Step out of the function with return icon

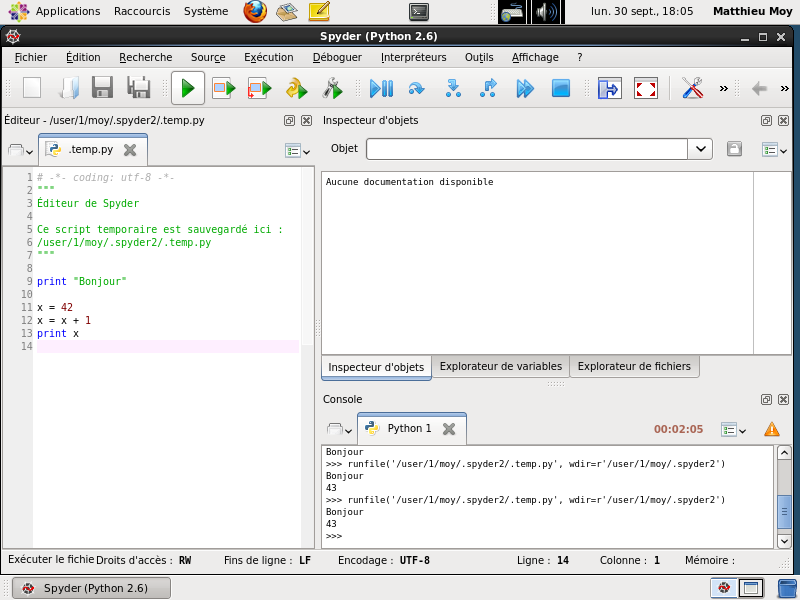pos(488,88)
